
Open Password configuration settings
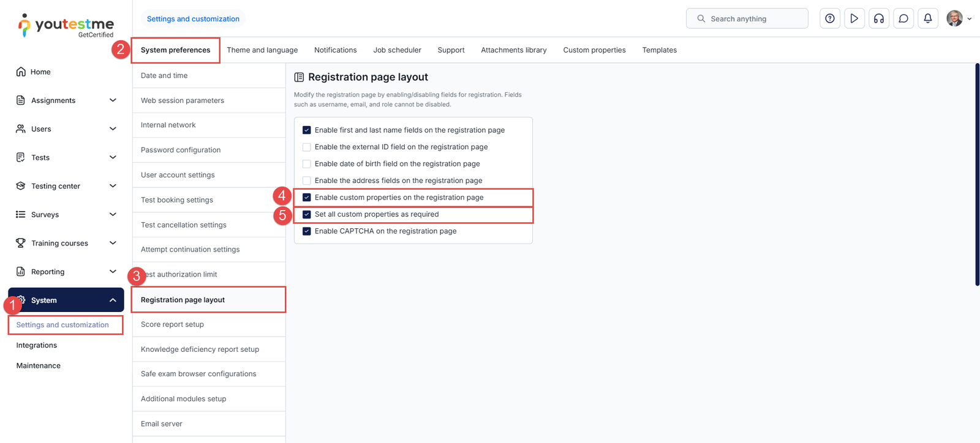click(x=180, y=149)
